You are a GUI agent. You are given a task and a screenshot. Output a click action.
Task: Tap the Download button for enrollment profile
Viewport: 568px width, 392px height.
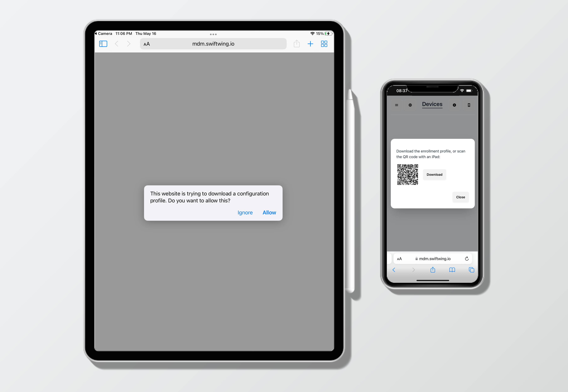(x=435, y=174)
